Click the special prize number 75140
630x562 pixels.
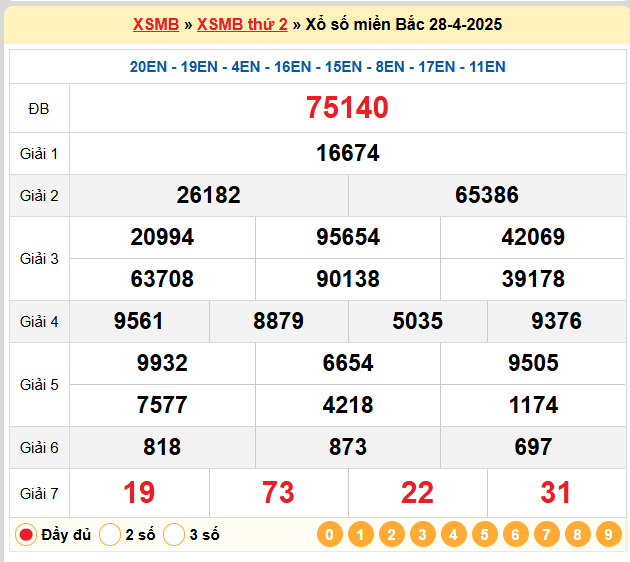pyautogui.click(x=348, y=108)
